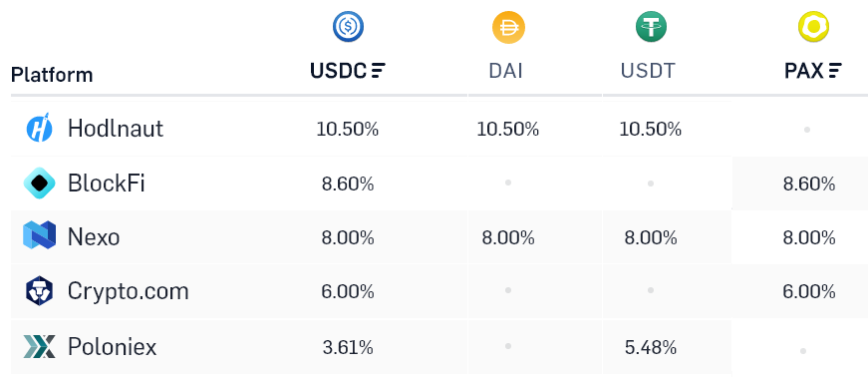Click the USDT Tether coin icon

[x=651, y=27]
